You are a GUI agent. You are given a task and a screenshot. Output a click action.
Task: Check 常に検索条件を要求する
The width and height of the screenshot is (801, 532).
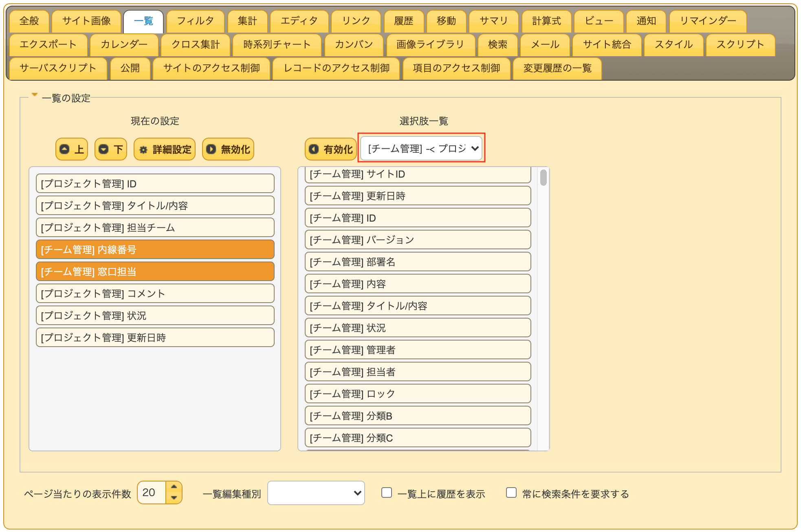pyautogui.click(x=511, y=493)
